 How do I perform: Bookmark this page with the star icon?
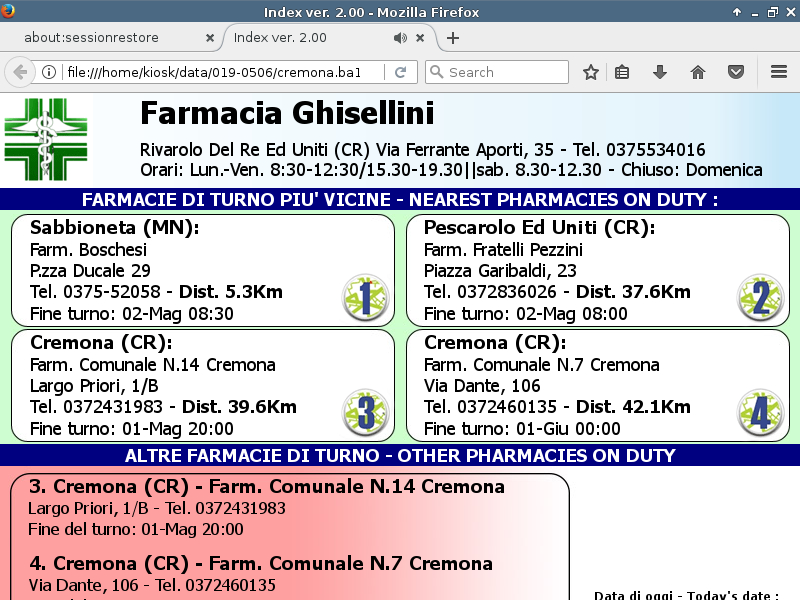pos(590,72)
